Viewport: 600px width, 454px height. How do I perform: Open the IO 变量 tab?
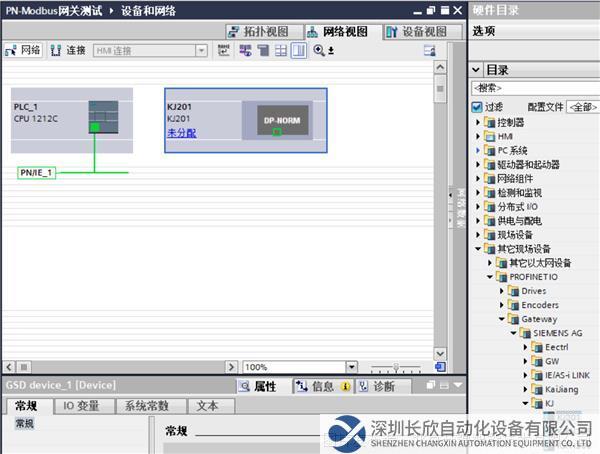(x=83, y=406)
